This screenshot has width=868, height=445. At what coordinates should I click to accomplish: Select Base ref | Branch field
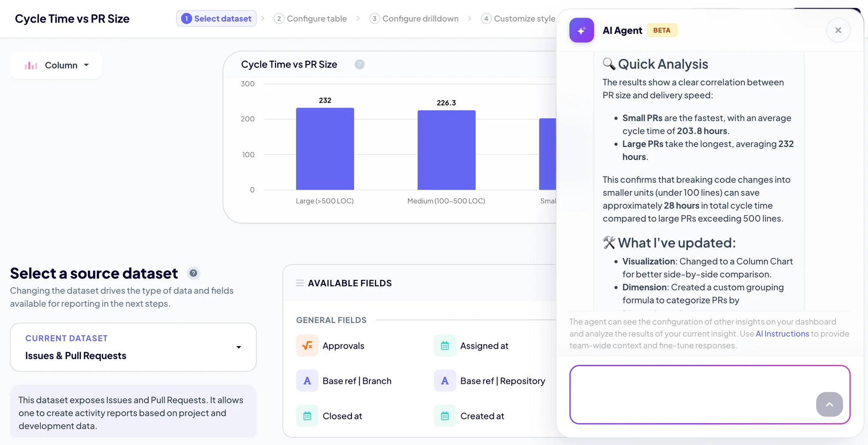click(x=344, y=381)
